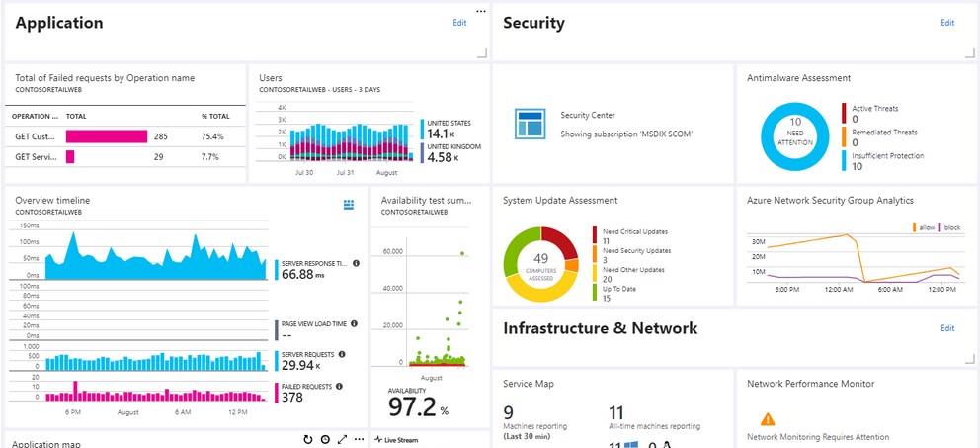Screen dimensions: 980x448
Task: Click the 29.94 K server requests value
Action: pos(301,365)
